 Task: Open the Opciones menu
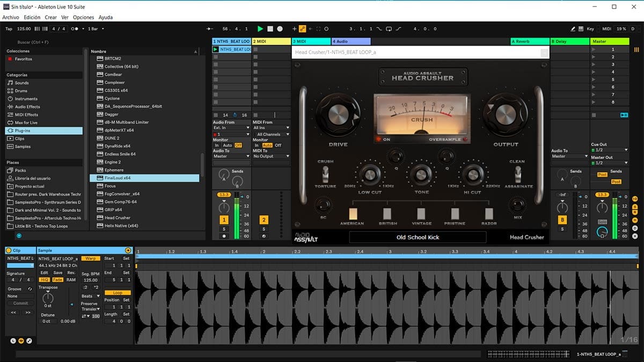coord(83,18)
